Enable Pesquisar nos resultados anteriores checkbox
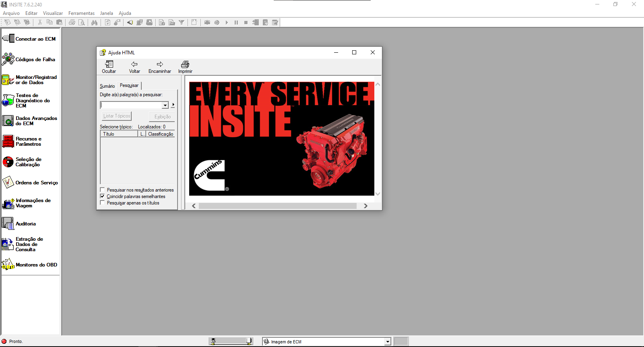This screenshot has height=347, width=644. [x=103, y=190]
